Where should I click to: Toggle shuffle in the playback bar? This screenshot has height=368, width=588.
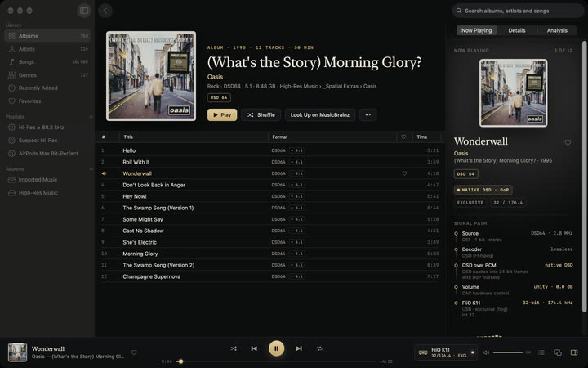tap(234, 348)
